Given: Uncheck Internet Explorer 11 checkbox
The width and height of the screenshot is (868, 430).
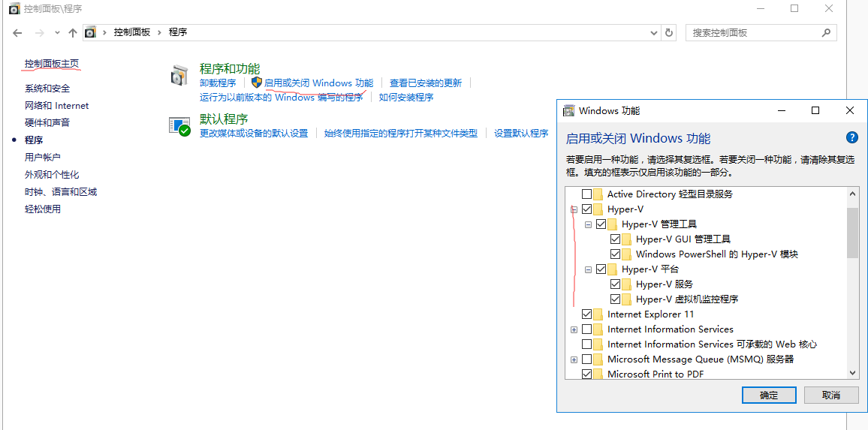Looking at the screenshot, I should tap(586, 314).
